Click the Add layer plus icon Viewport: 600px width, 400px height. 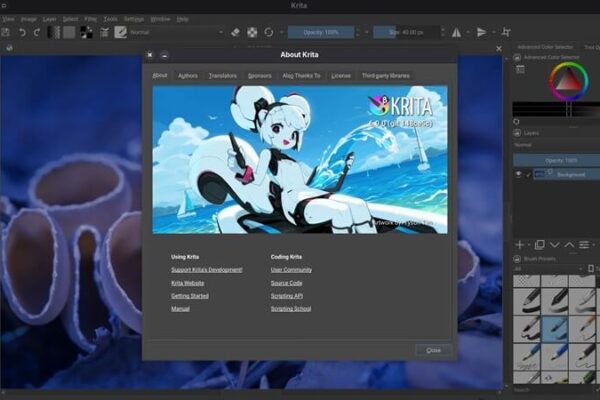pyautogui.click(x=520, y=245)
